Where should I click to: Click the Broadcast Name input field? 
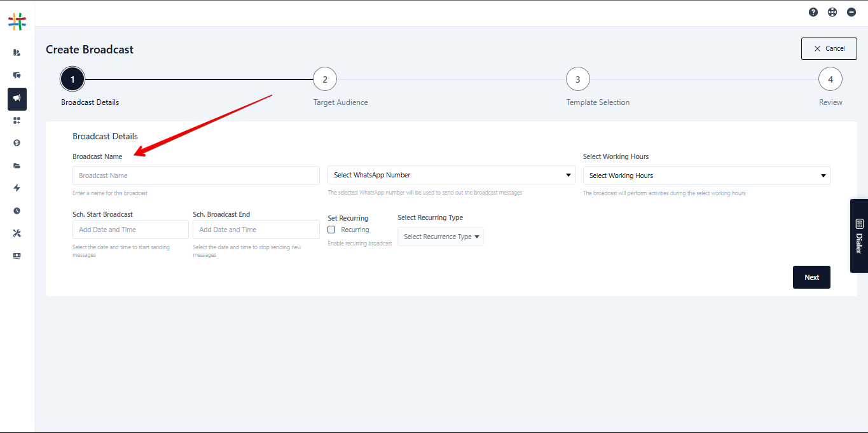(196, 175)
